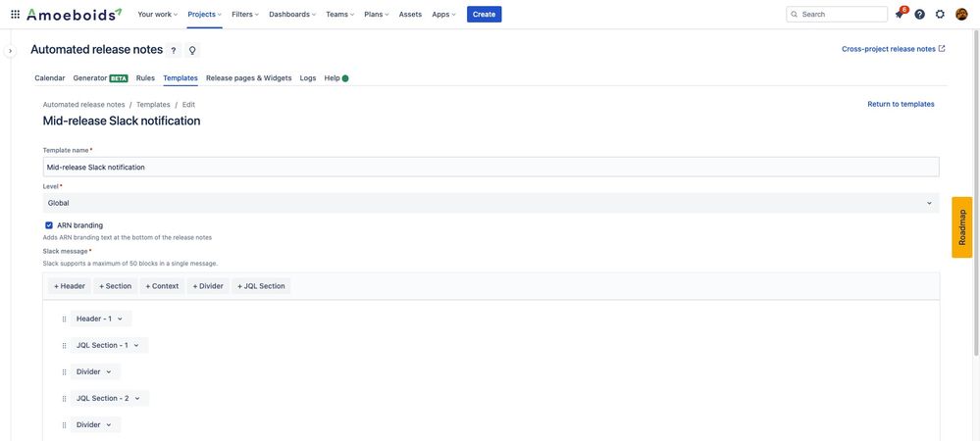Add a Header block

[x=70, y=286]
